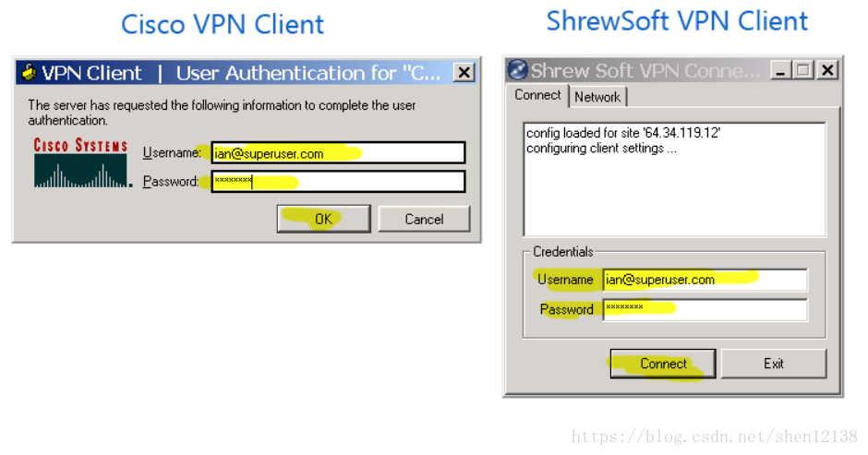Close the Cisco VPN Client dialog

point(464,73)
